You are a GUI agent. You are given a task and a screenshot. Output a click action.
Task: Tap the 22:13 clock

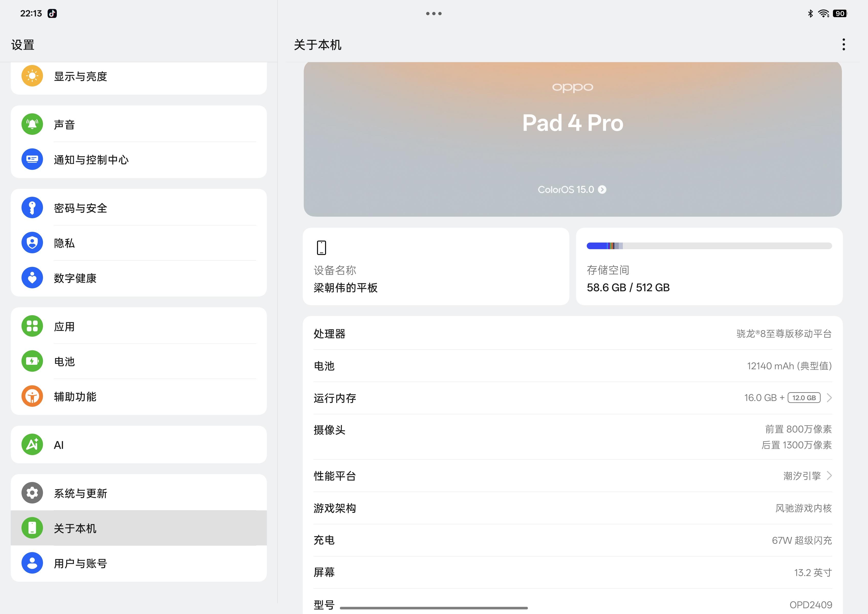point(31,14)
